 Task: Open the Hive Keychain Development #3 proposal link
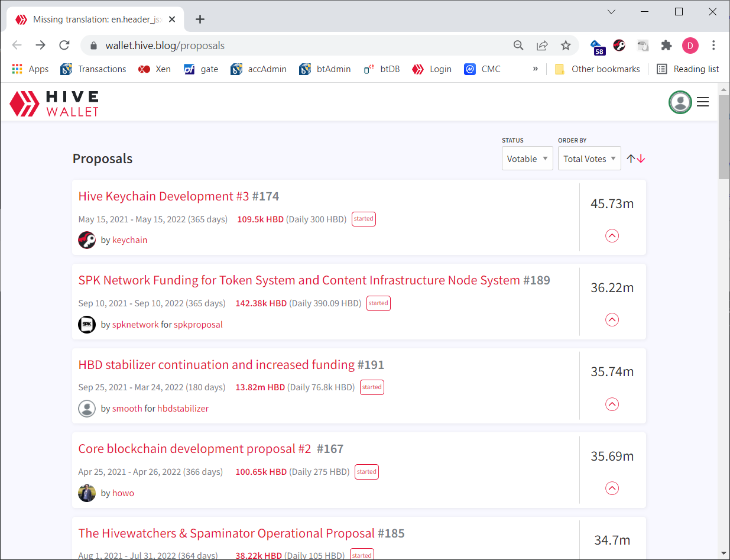[164, 196]
